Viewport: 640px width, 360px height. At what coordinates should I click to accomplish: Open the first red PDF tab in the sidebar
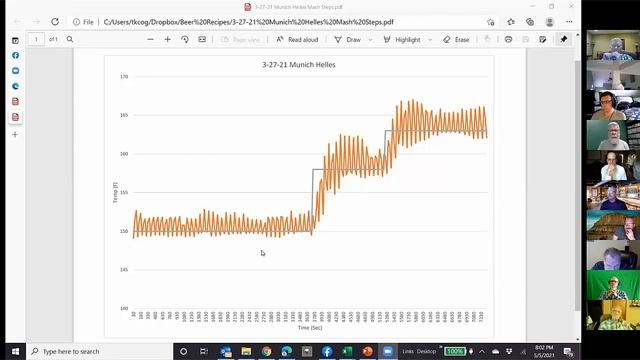16,102
